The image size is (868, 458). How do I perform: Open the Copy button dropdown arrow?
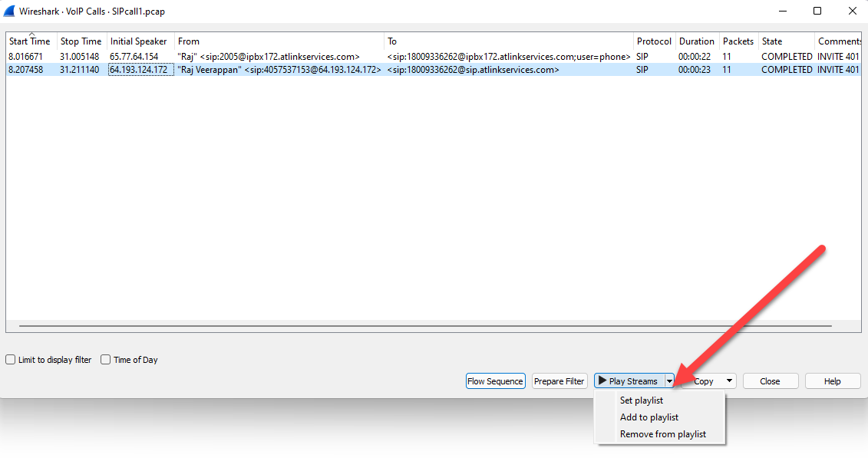(728, 381)
